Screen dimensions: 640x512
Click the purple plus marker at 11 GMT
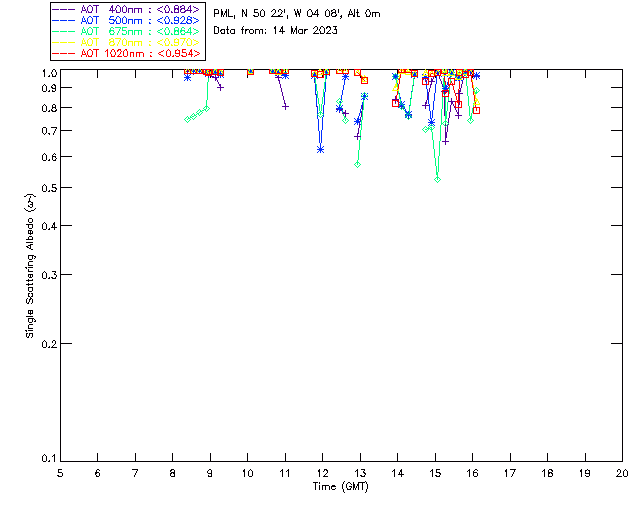pyautogui.click(x=286, y=107)
